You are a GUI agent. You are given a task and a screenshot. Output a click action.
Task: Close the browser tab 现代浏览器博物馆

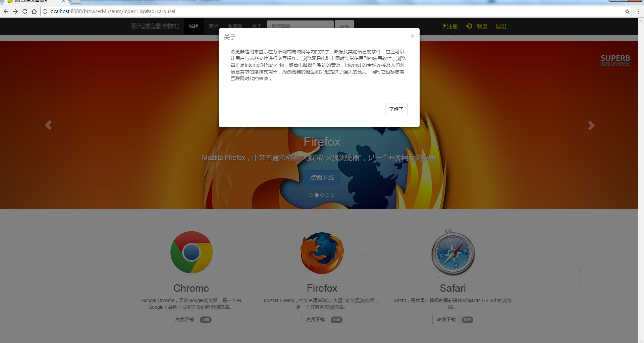63,1
